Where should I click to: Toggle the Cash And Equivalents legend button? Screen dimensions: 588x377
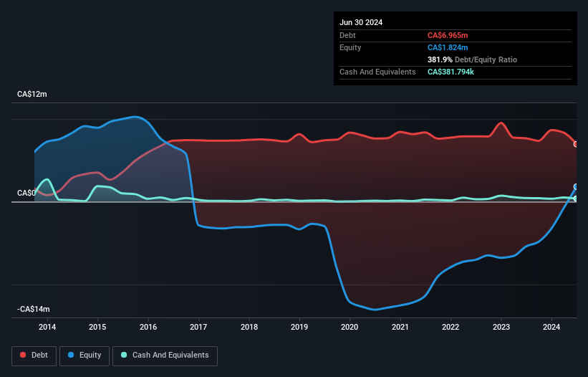point(165,355)
